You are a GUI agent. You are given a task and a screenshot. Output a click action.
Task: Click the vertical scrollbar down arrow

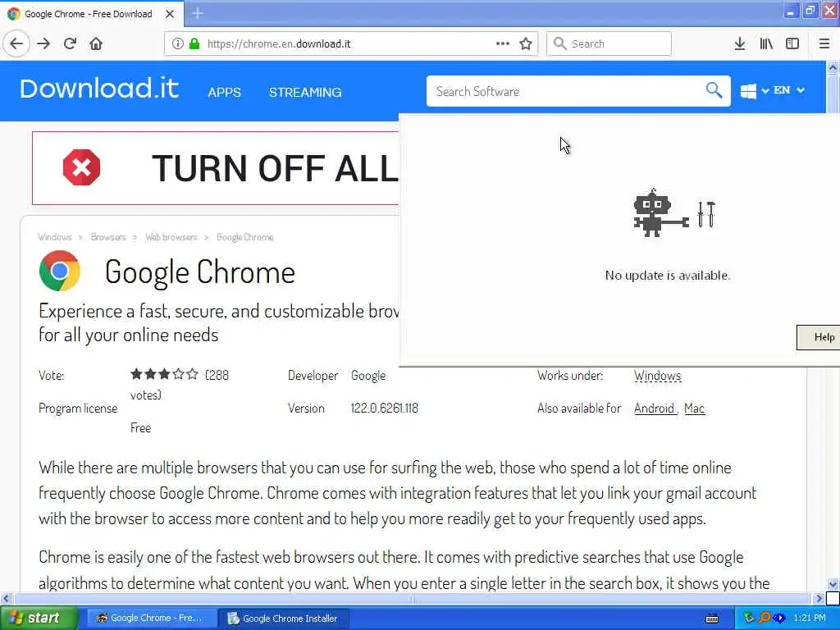(833, 584)
